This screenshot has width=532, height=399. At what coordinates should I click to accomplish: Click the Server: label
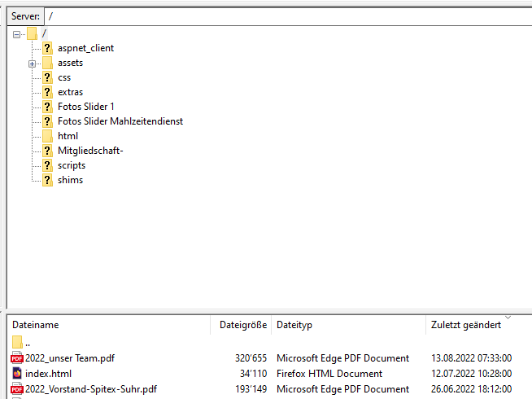25,16
